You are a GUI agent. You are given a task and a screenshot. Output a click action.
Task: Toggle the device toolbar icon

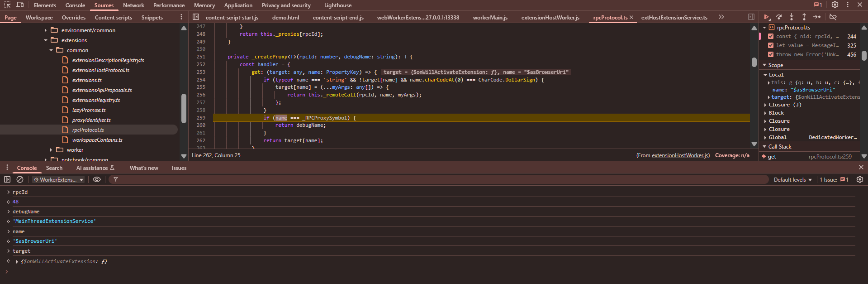pos(20,5)
